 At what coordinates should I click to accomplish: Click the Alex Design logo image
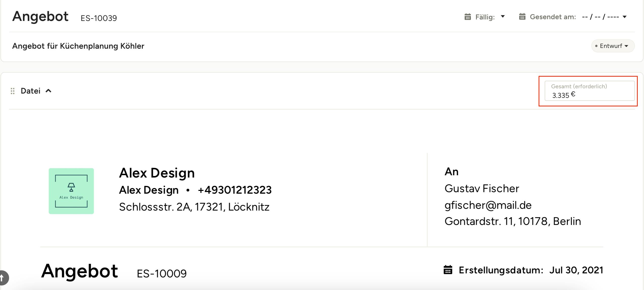[x=71, y=191]
